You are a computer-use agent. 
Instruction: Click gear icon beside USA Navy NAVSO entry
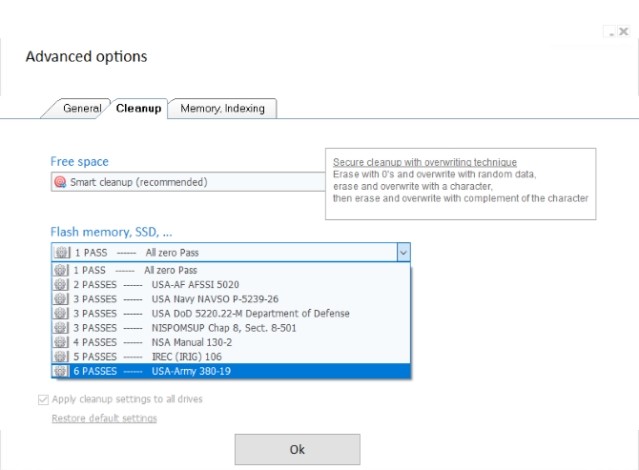pyautogui.click(x=61, y=299)
